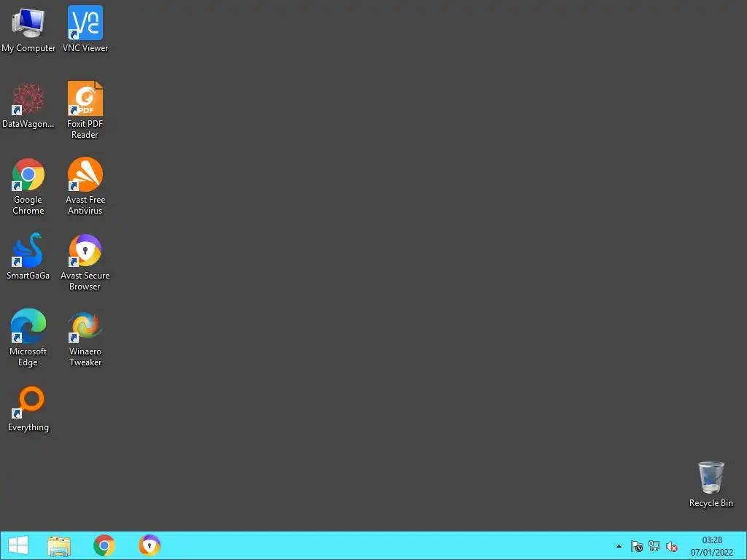Select the SmartGaGa desktop shortcut

[28, 257]
